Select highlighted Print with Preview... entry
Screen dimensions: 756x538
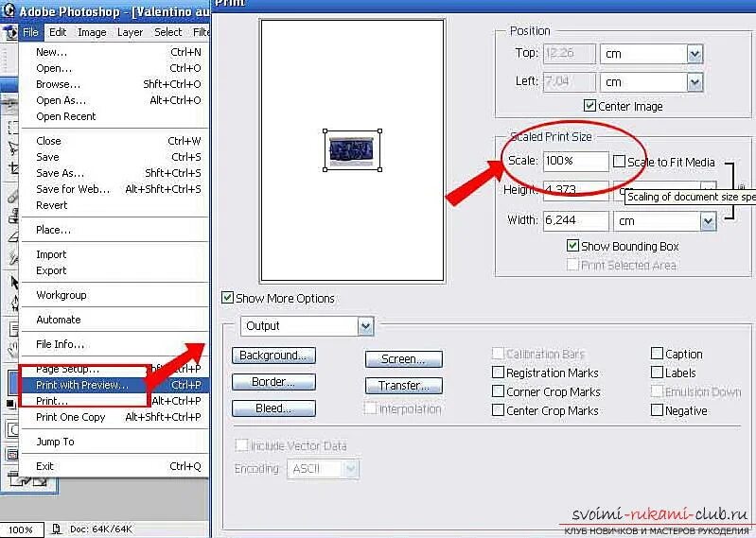click(x=115, y=386)
